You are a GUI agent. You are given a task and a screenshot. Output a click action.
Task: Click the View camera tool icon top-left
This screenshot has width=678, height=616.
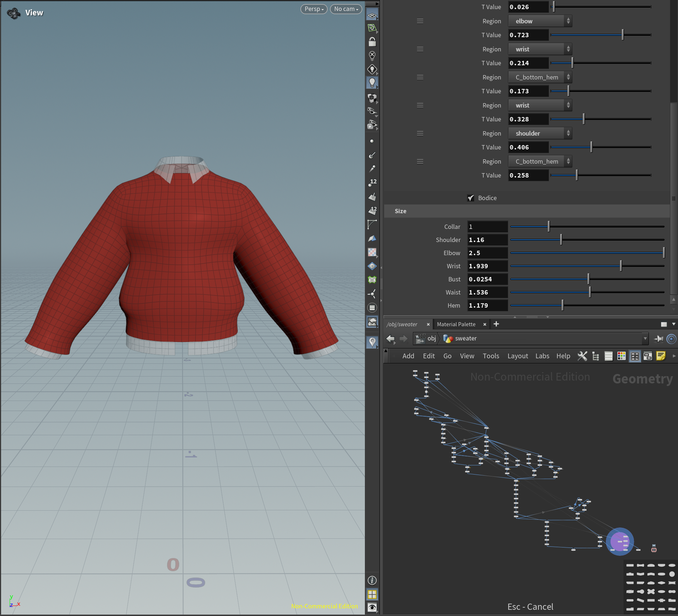14,13
